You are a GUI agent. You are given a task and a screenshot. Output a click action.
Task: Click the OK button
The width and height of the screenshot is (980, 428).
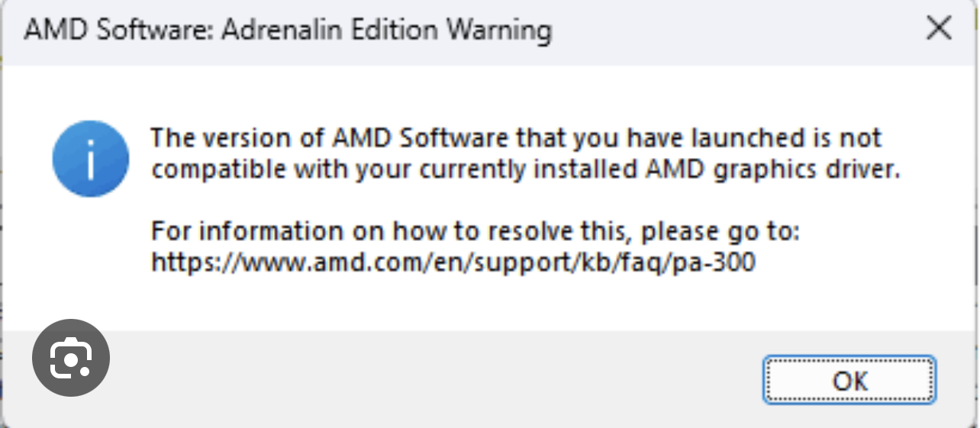849,379
